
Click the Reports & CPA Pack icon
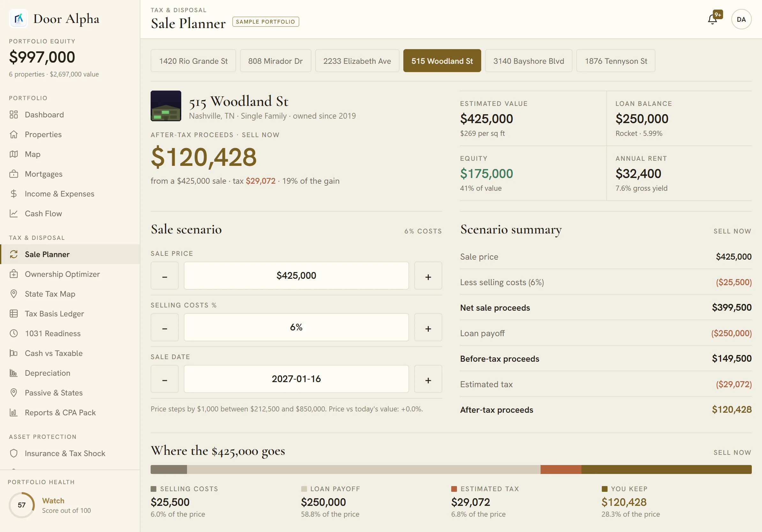pyautogui.click(x=14, y=413)
